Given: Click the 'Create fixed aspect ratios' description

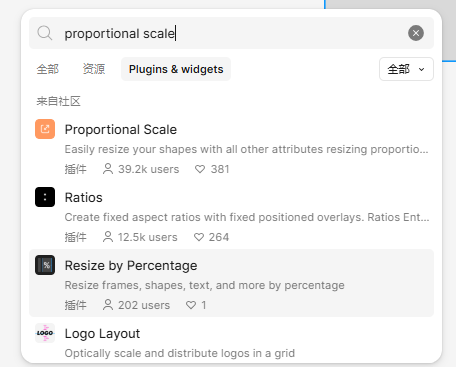Looking at the screenshot, I should point(247,217).
